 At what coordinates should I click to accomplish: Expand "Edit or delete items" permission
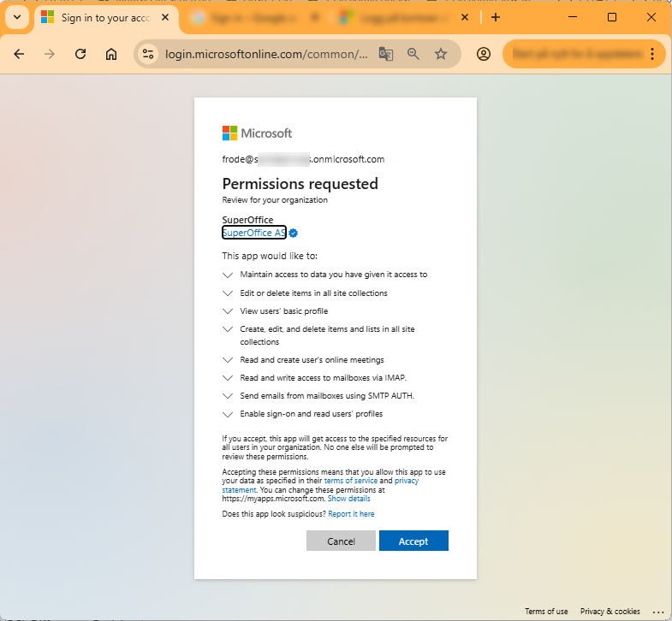[x=228, y=293]
